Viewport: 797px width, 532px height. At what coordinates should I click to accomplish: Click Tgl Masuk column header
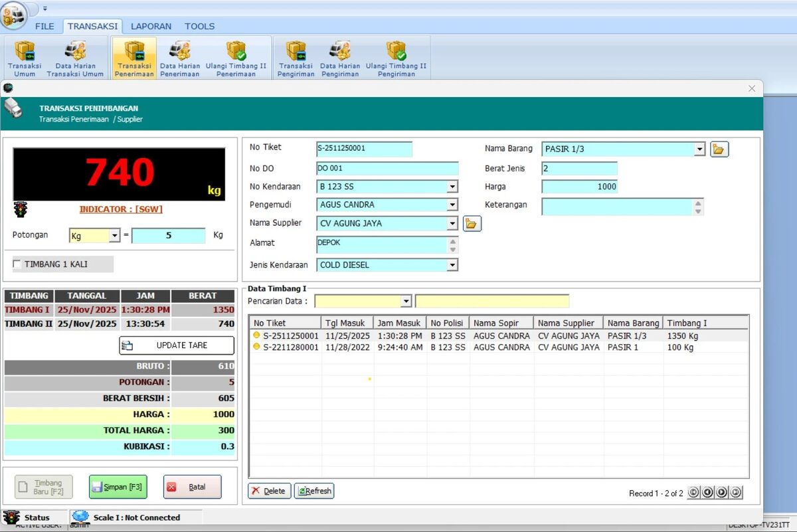(347, 323)
